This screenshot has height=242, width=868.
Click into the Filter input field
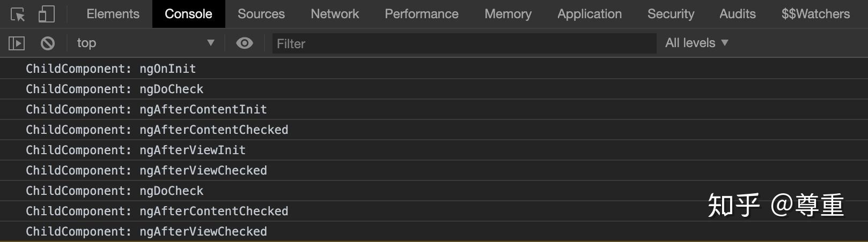pyautogui.click(x=465, y=43)
